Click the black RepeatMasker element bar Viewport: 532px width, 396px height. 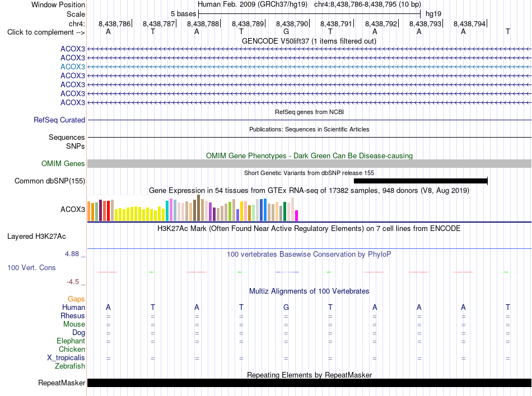(310, 383)
